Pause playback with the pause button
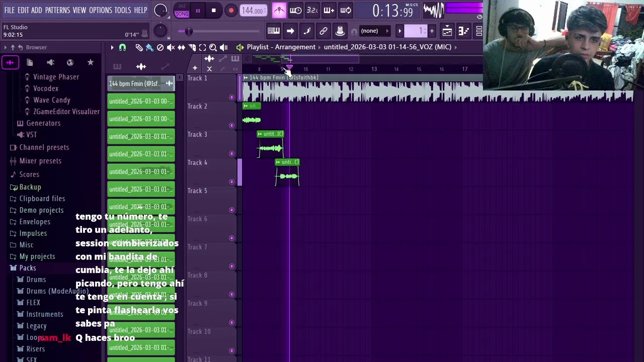Image resolution: width=644 pixels, height=362 pixels. (198, 10)
